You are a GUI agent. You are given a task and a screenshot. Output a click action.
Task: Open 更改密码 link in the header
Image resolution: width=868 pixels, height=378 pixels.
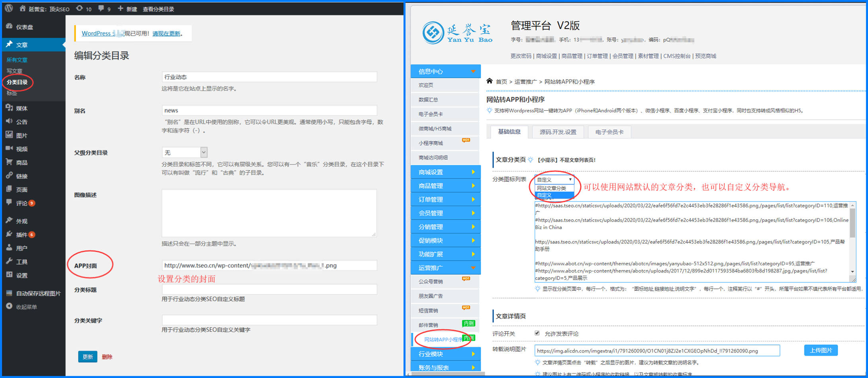tap(521, 56)
